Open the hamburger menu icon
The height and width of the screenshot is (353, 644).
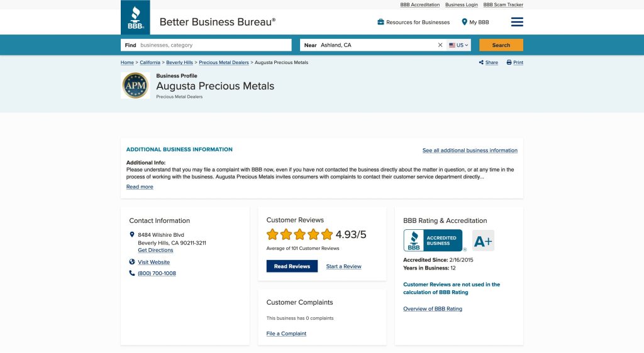click(517, 22)
